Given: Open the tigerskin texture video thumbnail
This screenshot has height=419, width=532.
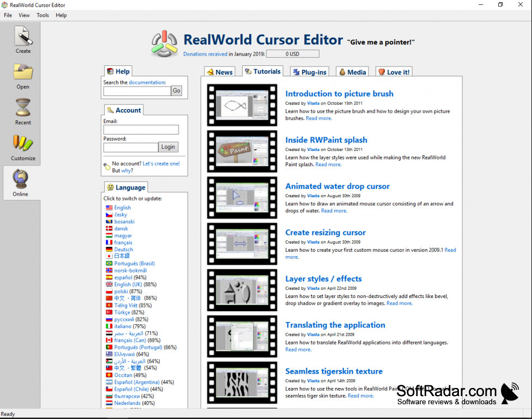Looking at the screenshot, I should pos(242,382).
